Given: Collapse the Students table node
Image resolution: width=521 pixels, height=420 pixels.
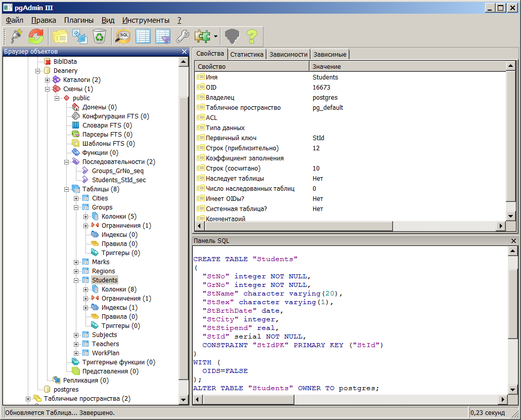Looking at the screenshot, I should tap(76, 280).
